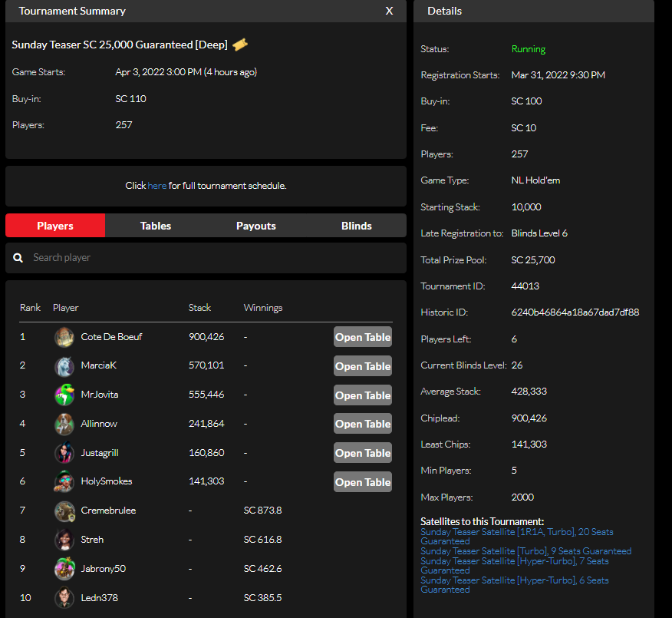Viewport: 672px width, 618px height.
Task: Open the Turbo 9 Seats Guaranteed satellite link
Action: (525, 551)
